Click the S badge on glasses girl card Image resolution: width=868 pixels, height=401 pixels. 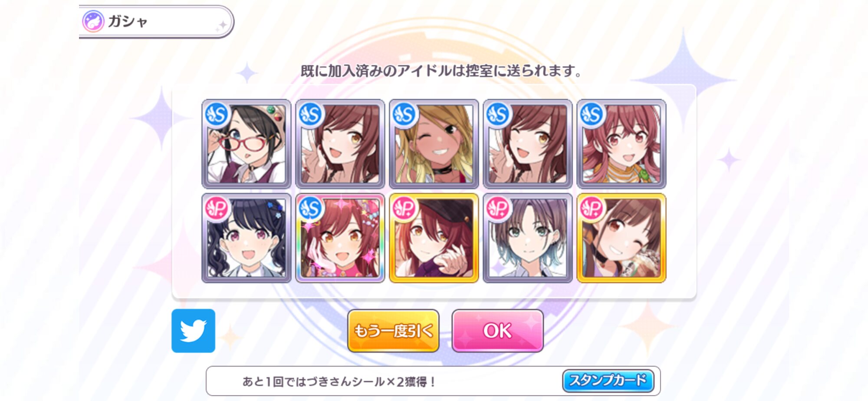point(217,115)
